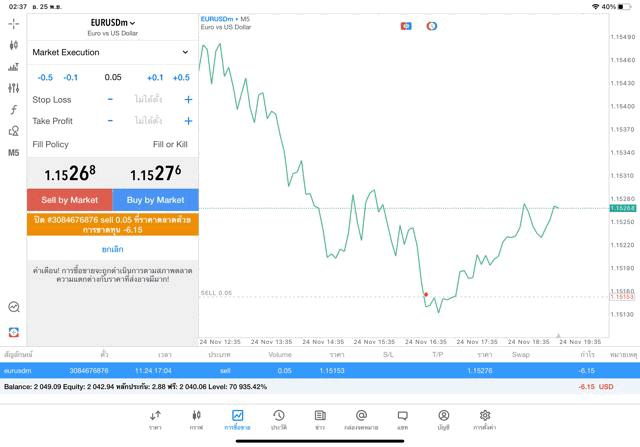Switch to the Chart tab

tap(196, 419)
